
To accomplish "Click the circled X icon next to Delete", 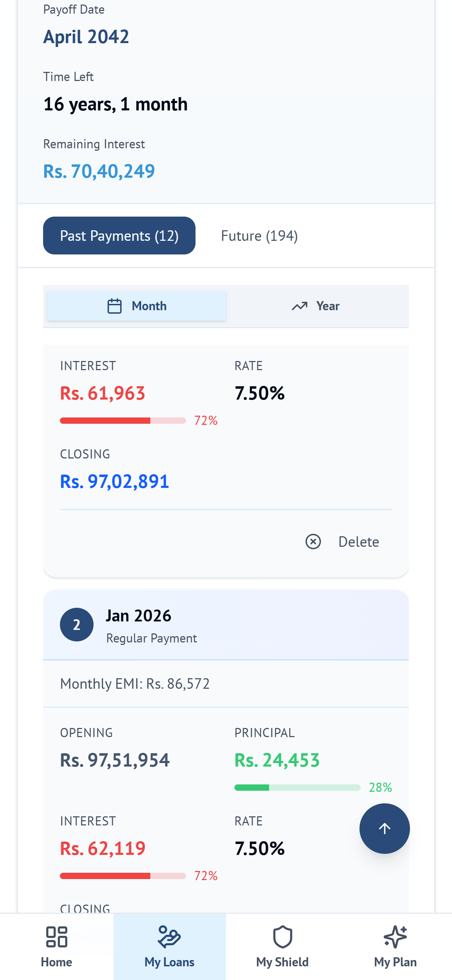I will [x=313, y=542].
